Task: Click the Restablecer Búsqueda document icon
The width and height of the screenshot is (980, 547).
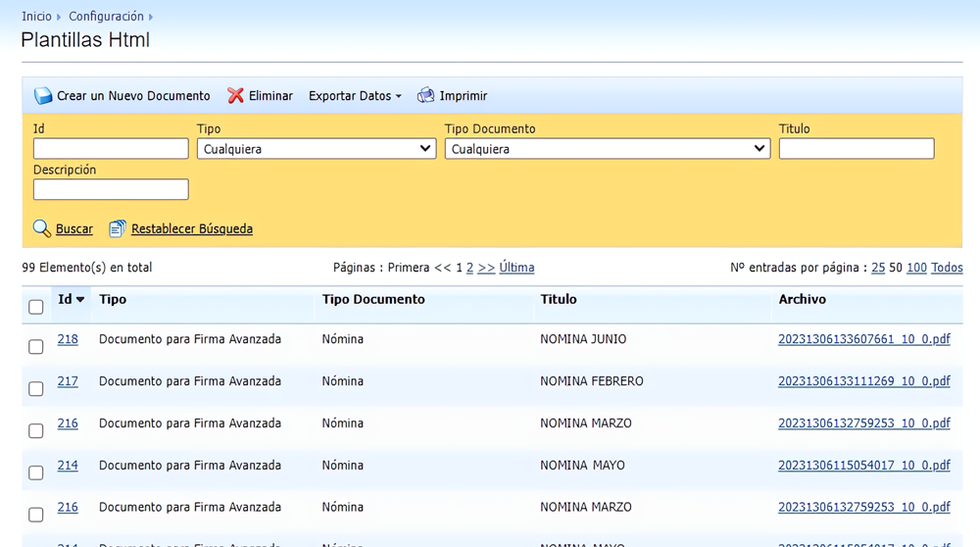Action: click(118, 228)
